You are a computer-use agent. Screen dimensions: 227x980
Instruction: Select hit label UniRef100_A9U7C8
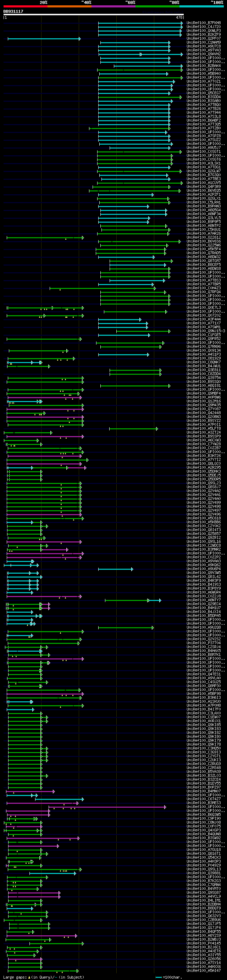click(x=203, y=46)
